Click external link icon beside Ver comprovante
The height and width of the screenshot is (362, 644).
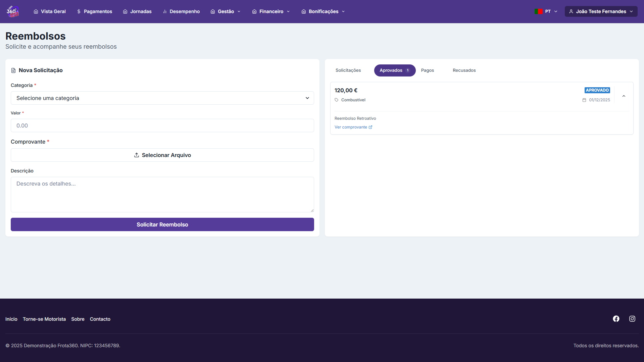click(x=370, y=127)
